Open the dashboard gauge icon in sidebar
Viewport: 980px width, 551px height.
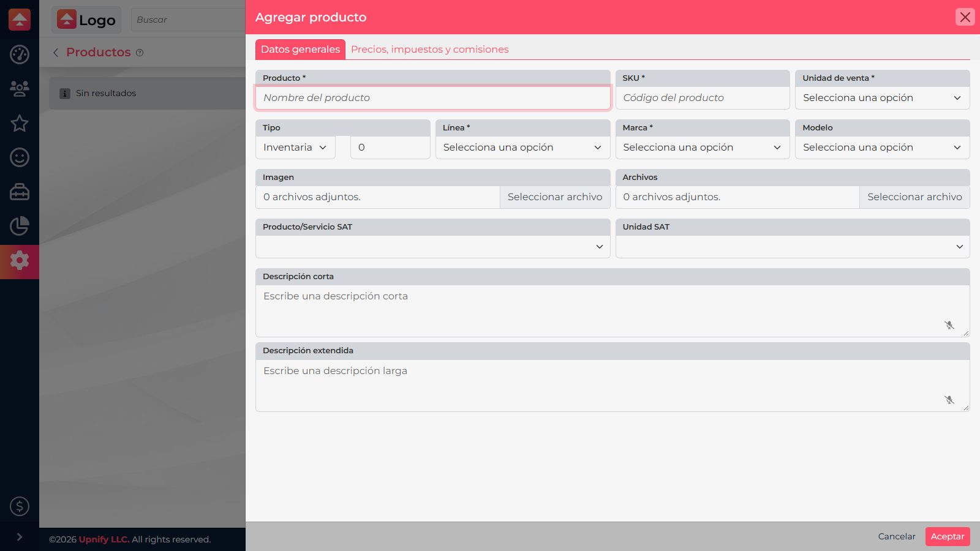coord(20,54)
